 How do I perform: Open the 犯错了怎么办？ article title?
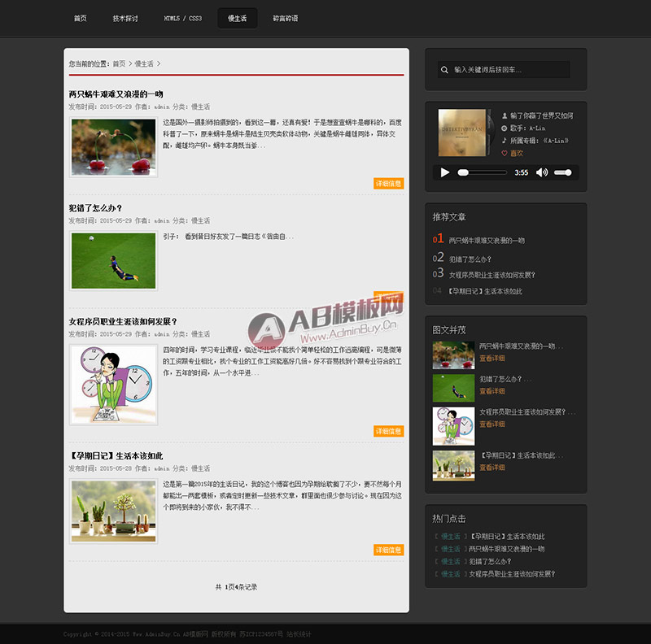[x=95, y=208]
